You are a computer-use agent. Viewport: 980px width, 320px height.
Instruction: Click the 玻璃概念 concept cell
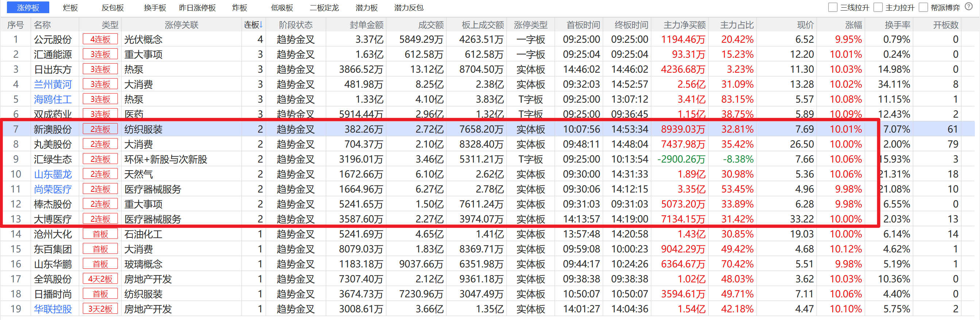click(x=143, y=264)
